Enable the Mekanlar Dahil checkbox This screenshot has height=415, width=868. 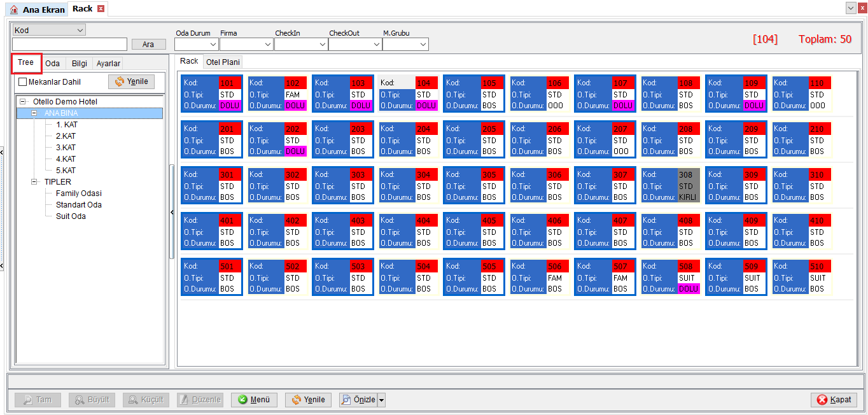point(23,82)
